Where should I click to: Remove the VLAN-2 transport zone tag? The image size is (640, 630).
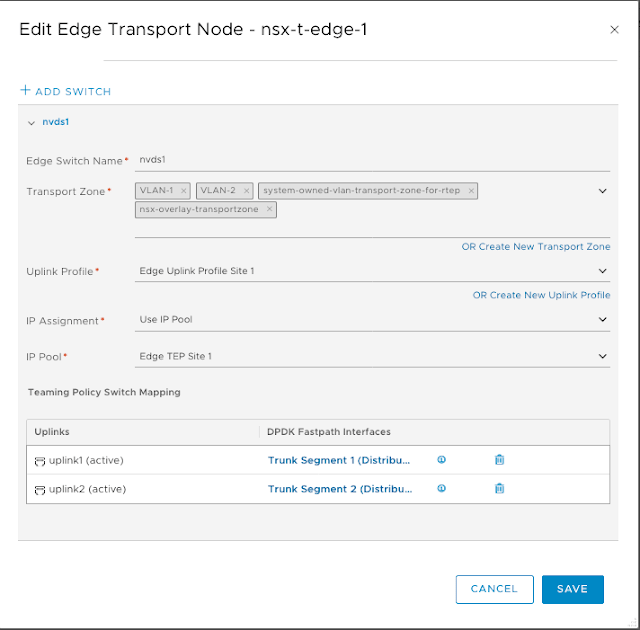click(x=246, y=190)
